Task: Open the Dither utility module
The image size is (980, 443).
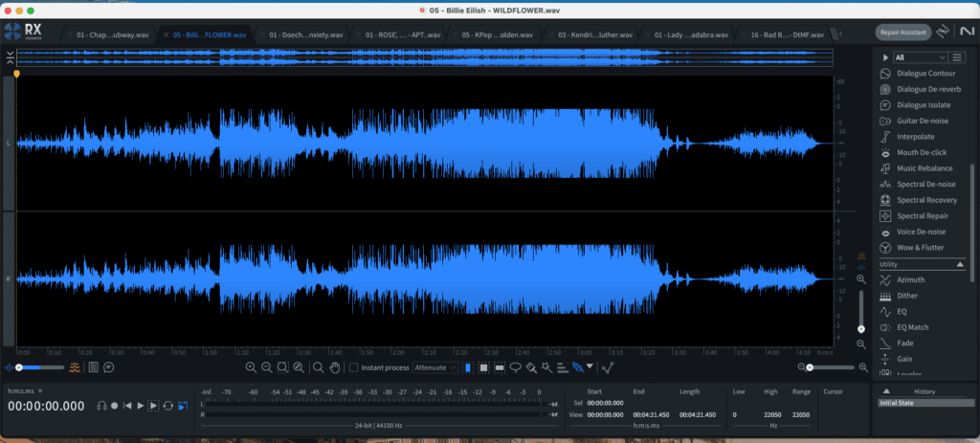Action: (x=900, y=296)
